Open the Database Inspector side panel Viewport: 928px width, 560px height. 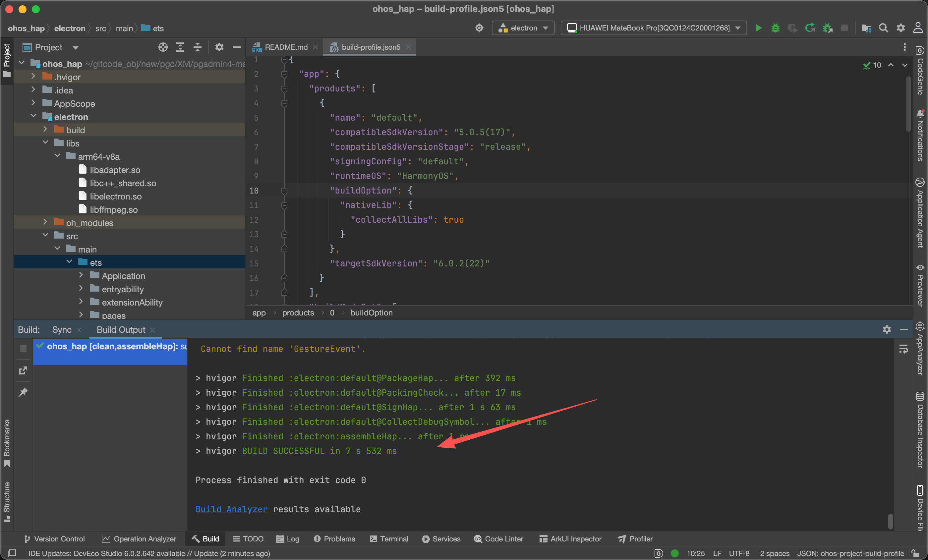click(x=920, y=429)
